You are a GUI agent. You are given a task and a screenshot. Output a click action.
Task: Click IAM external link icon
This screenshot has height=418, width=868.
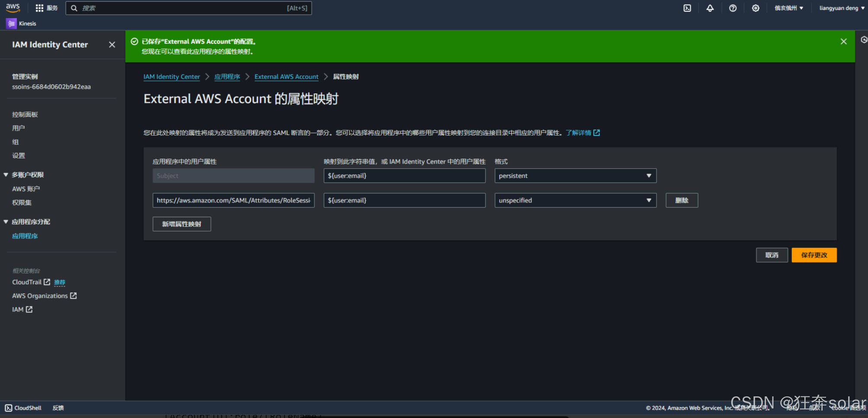[29, 309]
